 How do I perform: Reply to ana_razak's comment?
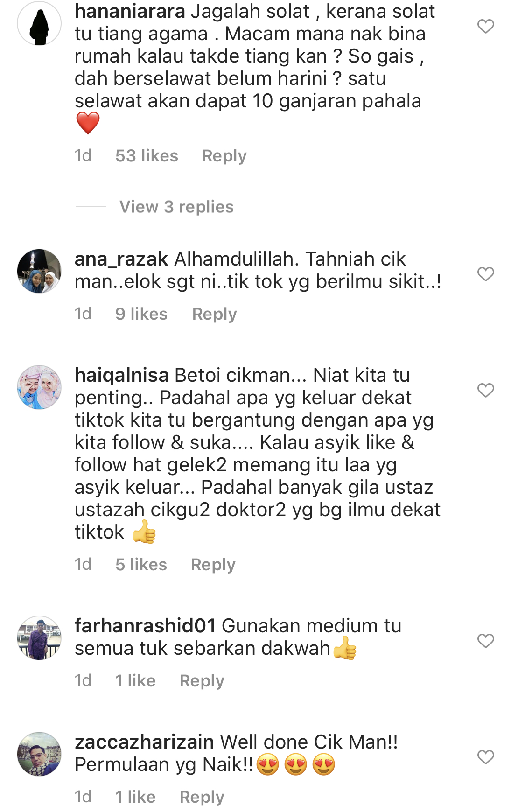(x=215, y=314)
